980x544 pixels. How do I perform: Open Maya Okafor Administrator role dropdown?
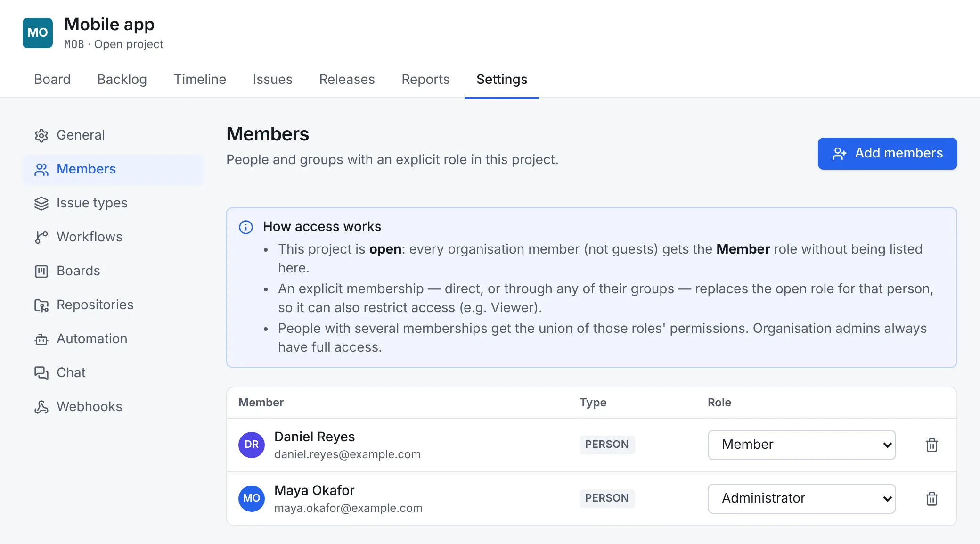pyautogui.click(x=801, y=498)
